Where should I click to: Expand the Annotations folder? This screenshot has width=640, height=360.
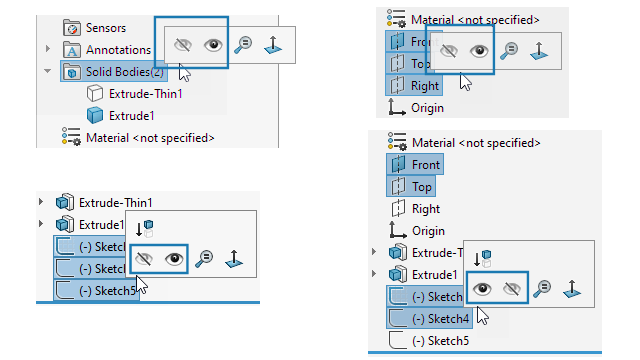(x=48, y=49)
